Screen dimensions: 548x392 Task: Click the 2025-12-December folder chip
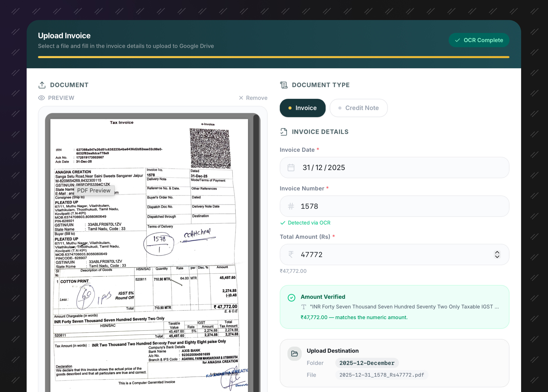click(367, 363)
